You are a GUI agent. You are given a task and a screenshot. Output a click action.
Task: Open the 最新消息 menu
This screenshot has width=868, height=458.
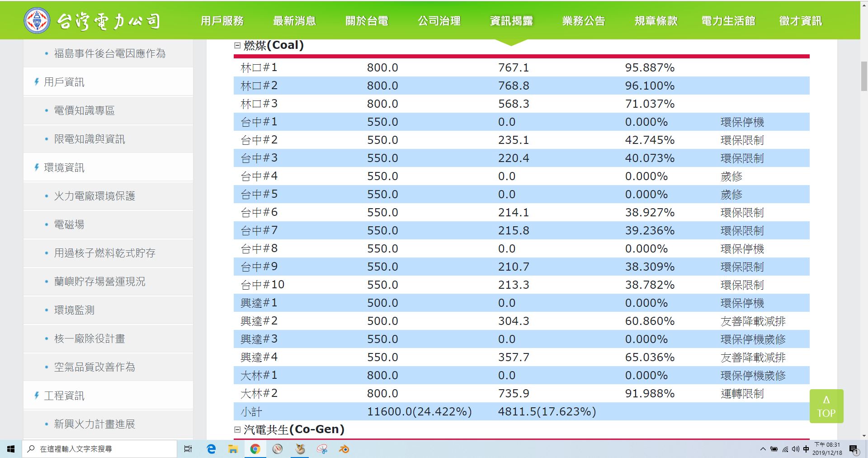click(294, 21)
